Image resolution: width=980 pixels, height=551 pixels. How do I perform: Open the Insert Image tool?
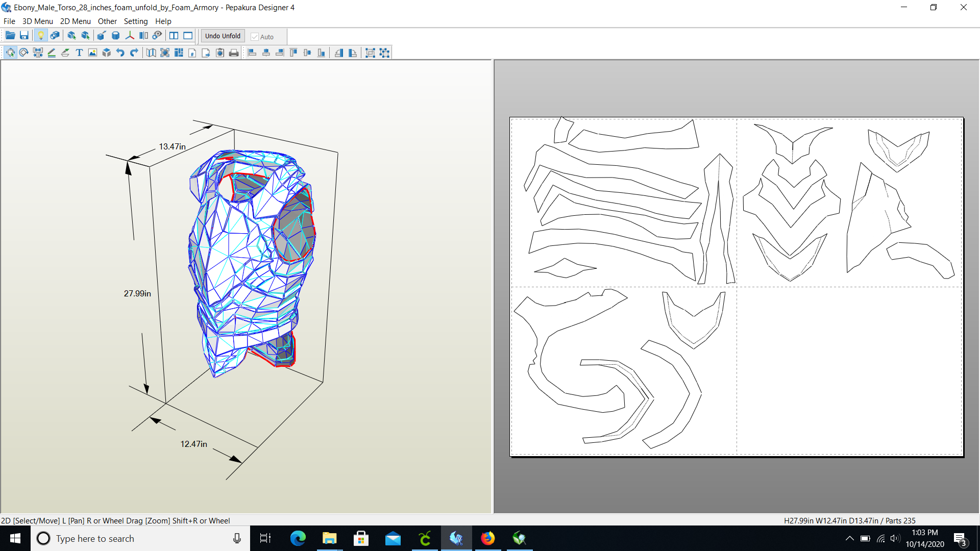pos(92,53)
